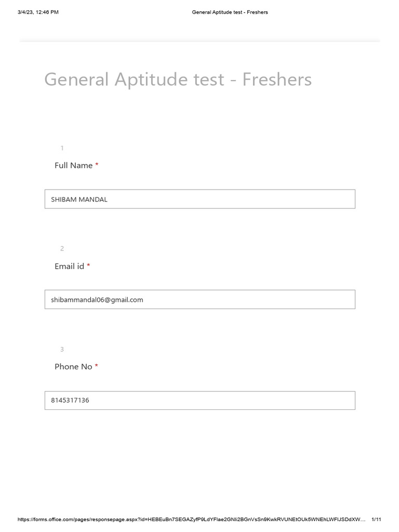
Task: Click the "Full Name" question label
Action: pos(73,165)
